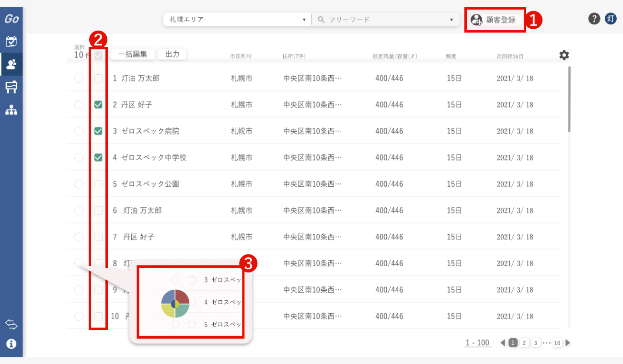Click the red segment of the color wheel
The image size is (623, 364).
[x=183, y=296]
